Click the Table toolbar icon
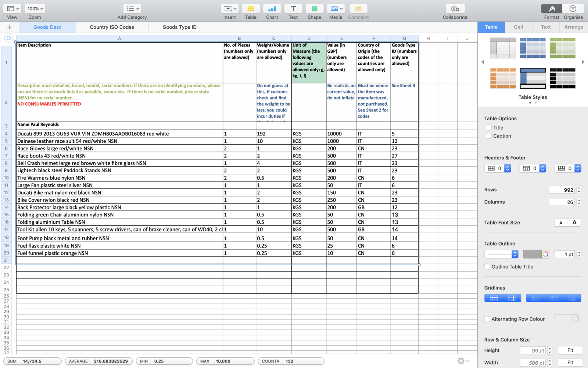The width and height of the screenshot is (588, 368). [x=251, y=9]
